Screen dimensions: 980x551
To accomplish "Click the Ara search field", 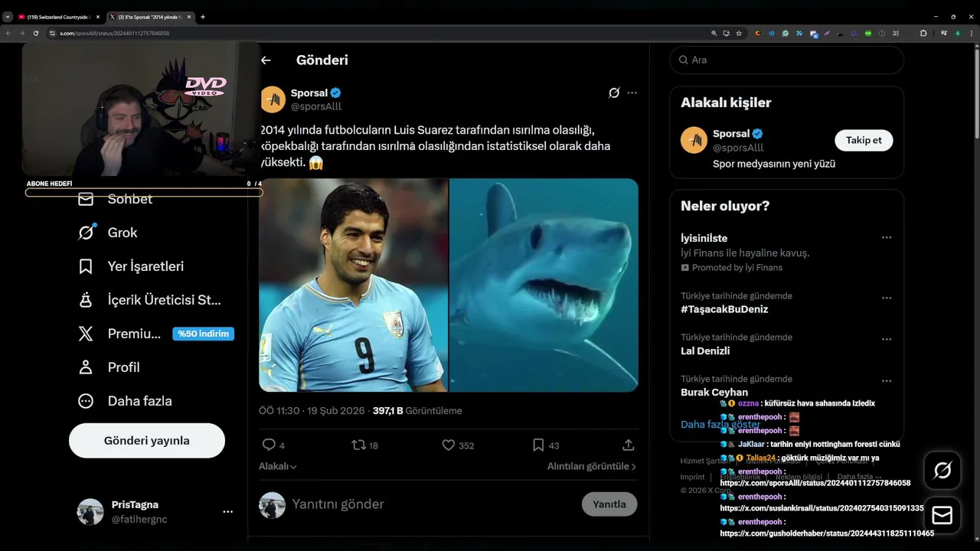I will click(786, 60).
